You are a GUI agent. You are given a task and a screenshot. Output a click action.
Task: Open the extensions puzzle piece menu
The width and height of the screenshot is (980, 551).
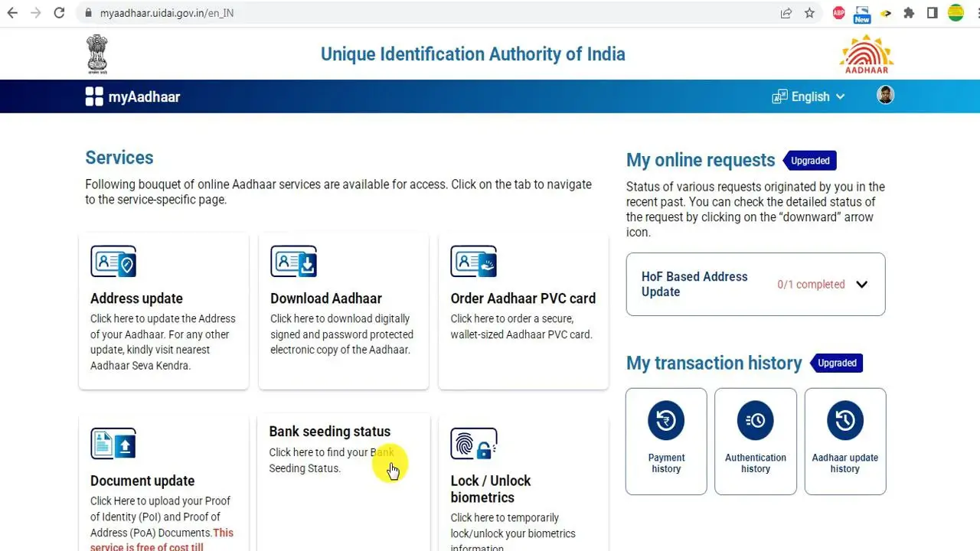click(x=909, y=13)
